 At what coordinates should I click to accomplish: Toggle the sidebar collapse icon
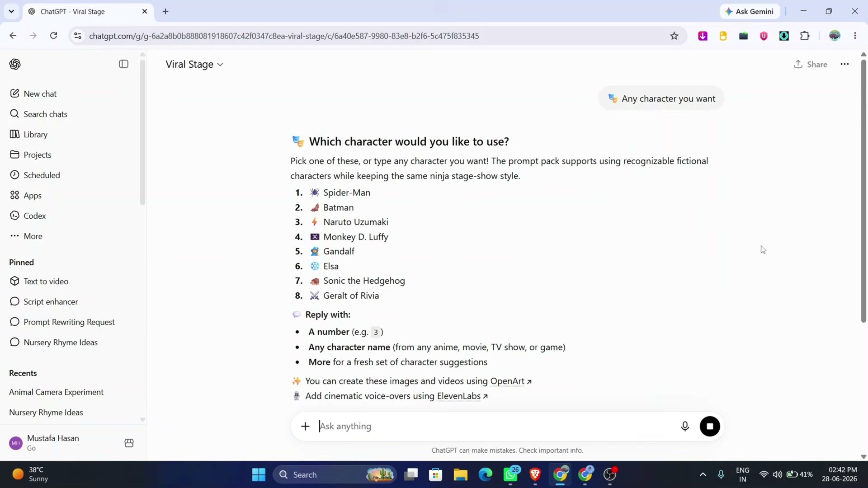[123, 64]
